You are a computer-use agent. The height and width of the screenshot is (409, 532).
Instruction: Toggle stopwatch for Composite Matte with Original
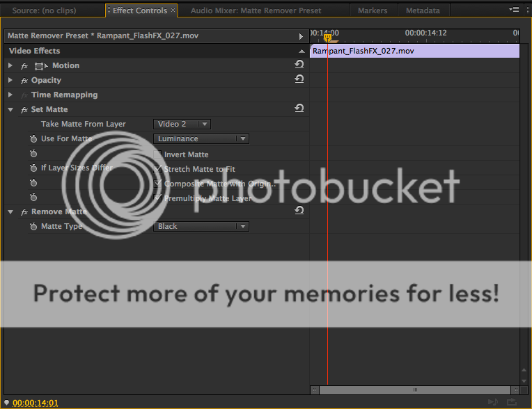[x=33, y=183]
